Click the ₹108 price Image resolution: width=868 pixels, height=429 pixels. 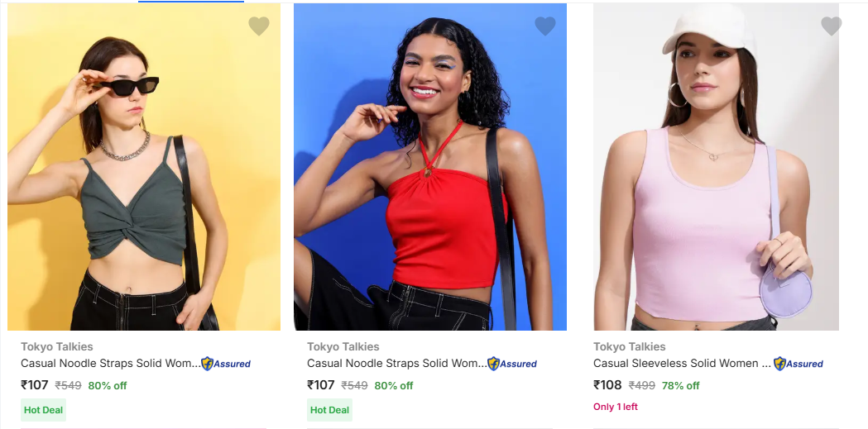[607, 385]
